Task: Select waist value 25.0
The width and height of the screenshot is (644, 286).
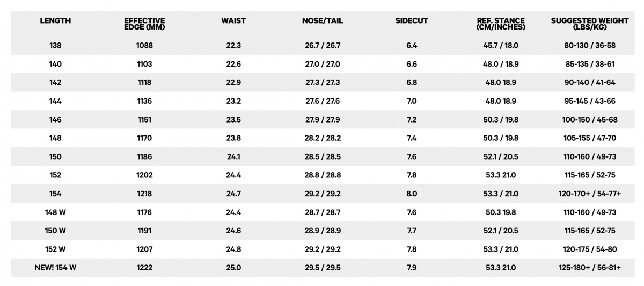Action: click(x=233, y=268)
